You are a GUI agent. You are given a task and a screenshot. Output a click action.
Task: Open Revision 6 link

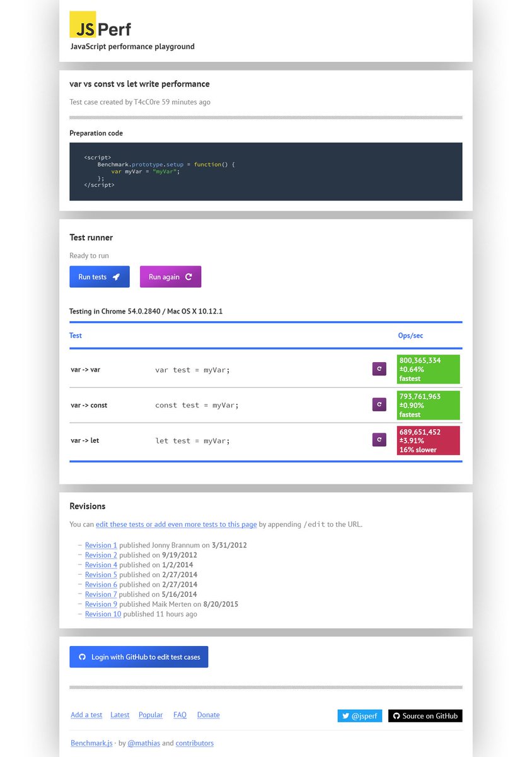coord(101,585)
